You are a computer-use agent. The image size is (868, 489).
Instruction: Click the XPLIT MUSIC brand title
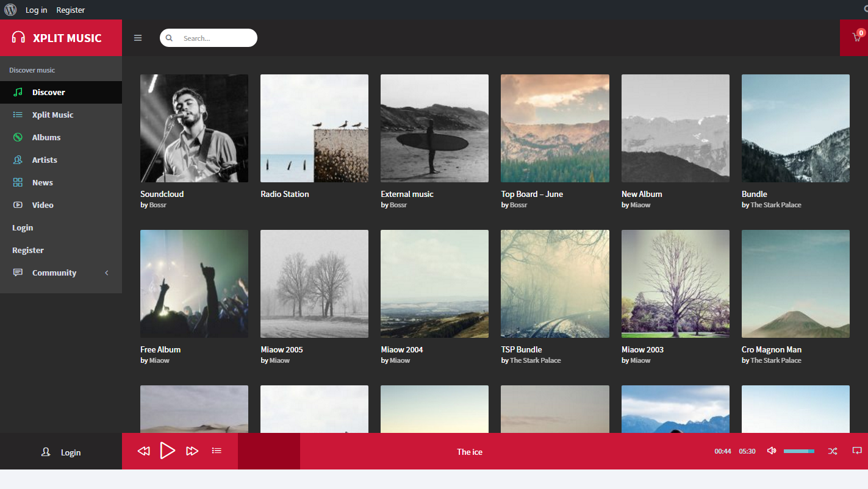67,38
